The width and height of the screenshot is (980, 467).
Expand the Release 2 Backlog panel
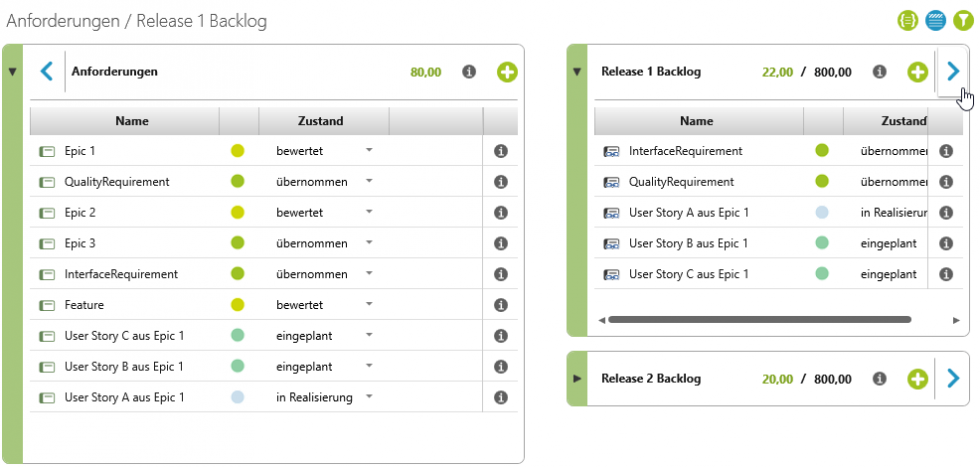[577, 379]
